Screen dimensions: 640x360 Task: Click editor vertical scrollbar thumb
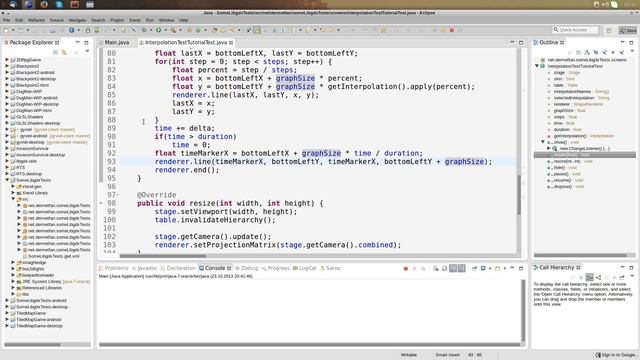tap(519, 195)
